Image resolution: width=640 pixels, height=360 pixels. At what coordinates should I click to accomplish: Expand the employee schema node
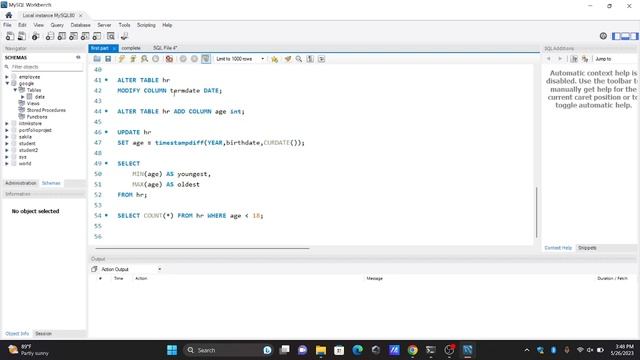click(7, 77)
